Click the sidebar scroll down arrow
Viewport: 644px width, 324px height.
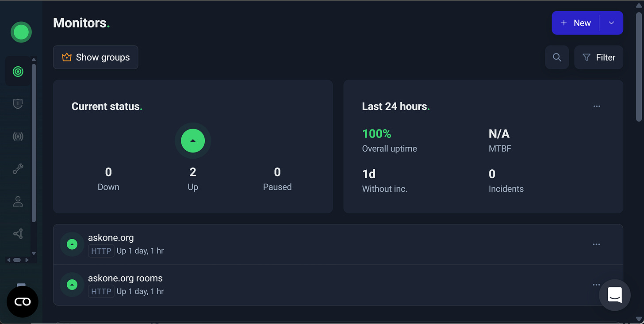pyautogui.click(x=34, y=254)
